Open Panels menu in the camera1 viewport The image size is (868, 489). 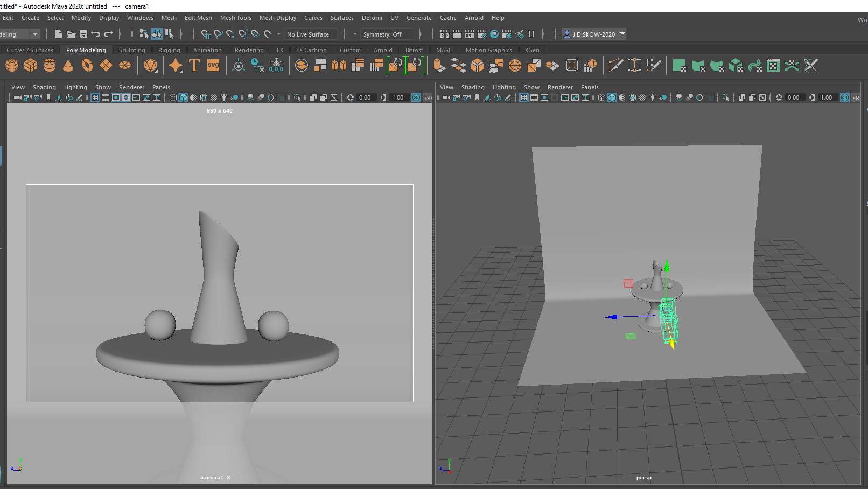coord(161,87)
